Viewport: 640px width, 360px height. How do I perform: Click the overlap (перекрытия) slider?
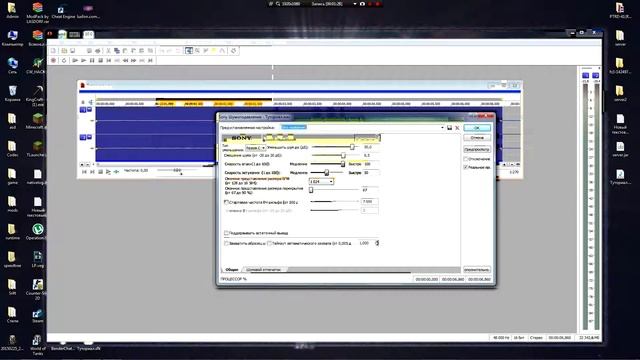pyautogui.click(x=335, y=190)
